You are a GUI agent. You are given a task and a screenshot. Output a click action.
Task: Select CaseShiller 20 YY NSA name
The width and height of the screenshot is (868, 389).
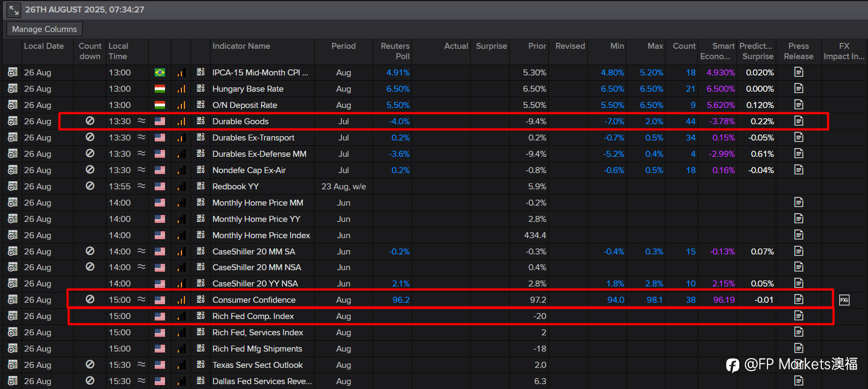coord(255,284)
